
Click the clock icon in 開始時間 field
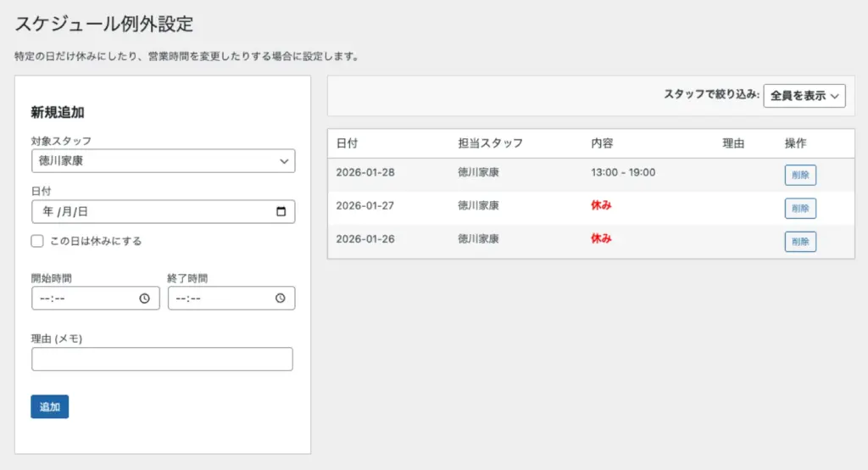pyautogui.click(x=144, y=299)
